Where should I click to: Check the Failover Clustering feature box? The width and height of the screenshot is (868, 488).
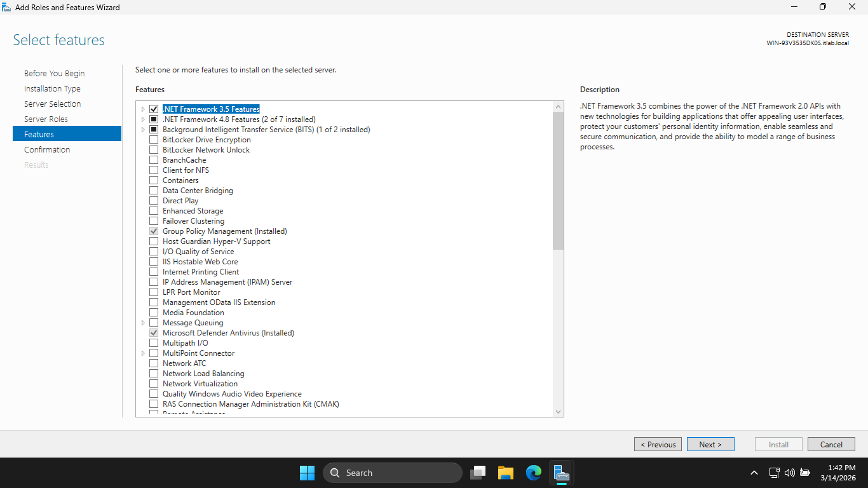[154, 221]
